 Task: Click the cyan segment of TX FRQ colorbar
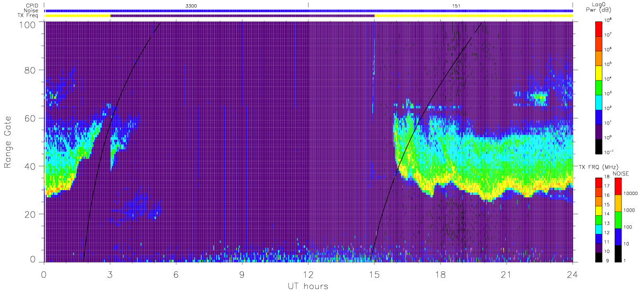point(599,229)
